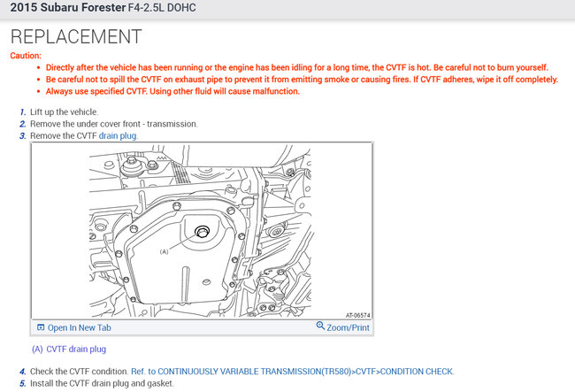Click Open In New Tab link

[x=80, y=327]
